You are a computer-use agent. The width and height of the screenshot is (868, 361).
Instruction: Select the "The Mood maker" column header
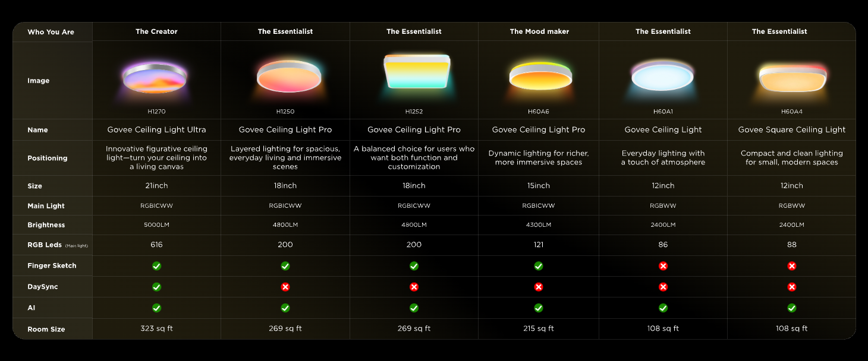(539, 31)
